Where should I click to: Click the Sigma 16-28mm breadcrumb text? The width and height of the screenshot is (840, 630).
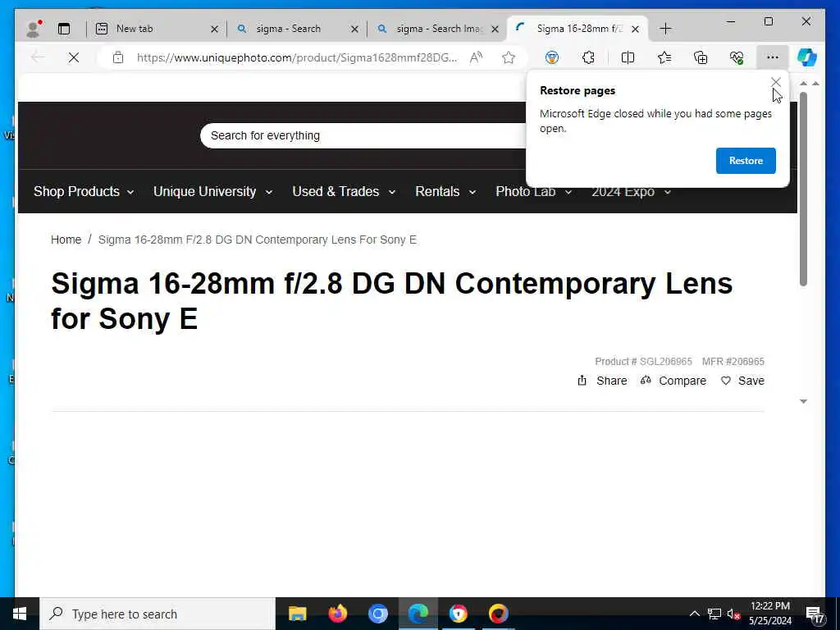pyautogui.click(x=257, y=240)
